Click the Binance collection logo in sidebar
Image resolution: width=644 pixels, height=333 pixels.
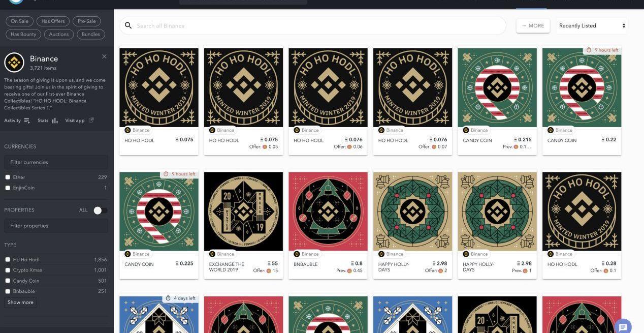14,63
